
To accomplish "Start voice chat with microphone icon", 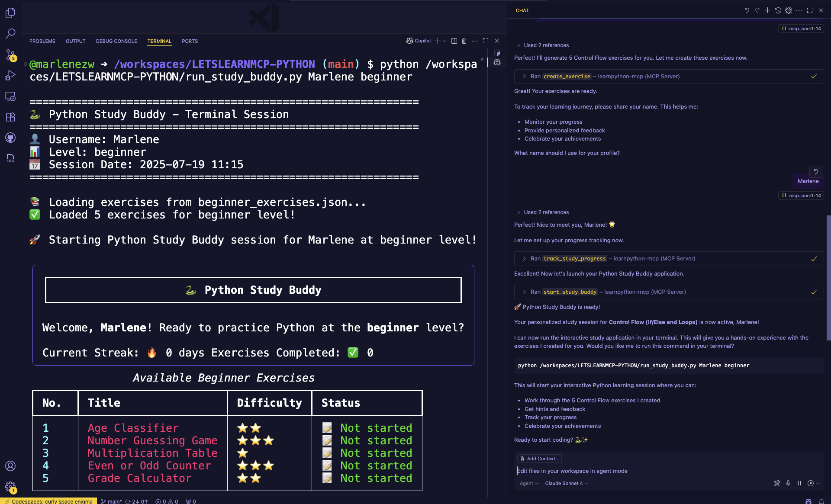I will coord(788,483).
